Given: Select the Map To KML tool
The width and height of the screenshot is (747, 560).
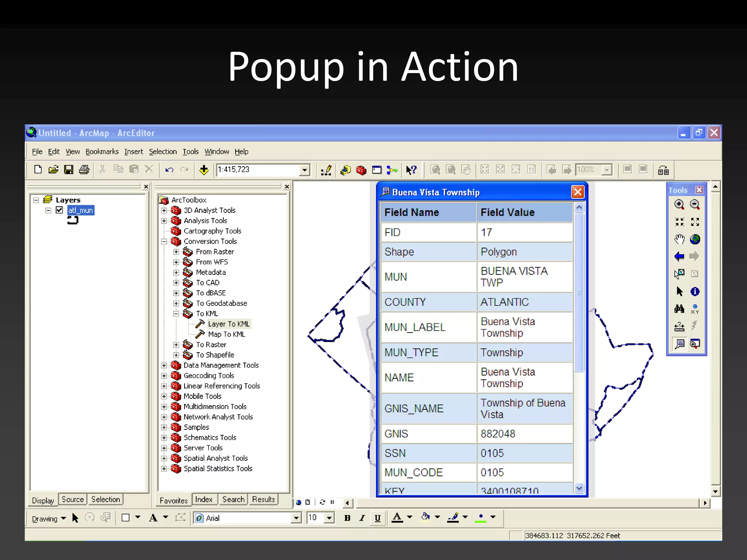Looking at the screenshot, I should coord(227,334).
